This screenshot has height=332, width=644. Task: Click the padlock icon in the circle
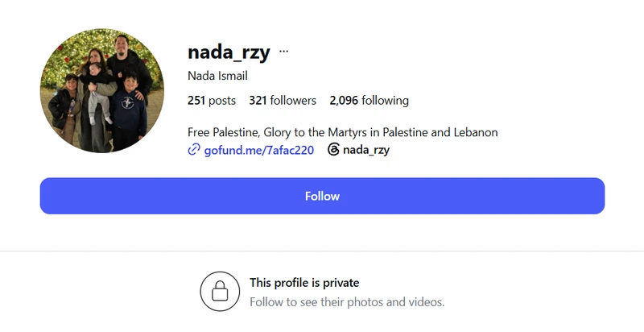click(x=220, y=291)
